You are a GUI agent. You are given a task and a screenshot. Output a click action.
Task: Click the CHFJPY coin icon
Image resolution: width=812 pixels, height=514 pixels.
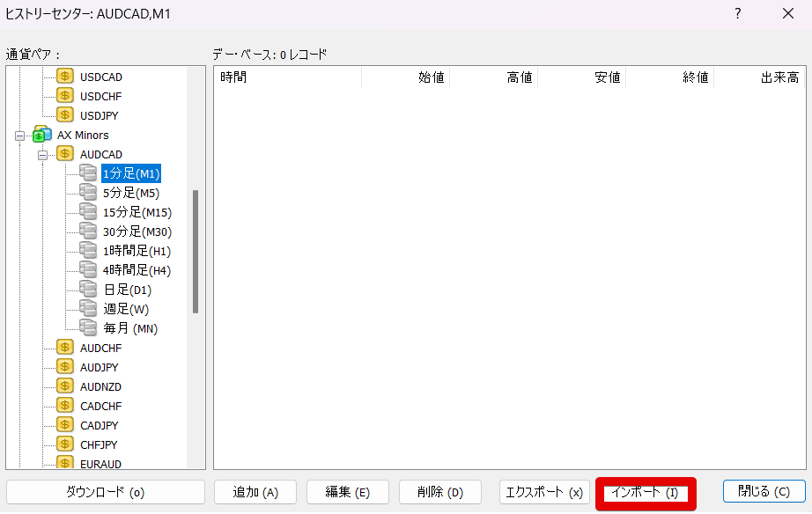pyautogui.click(x=65, y=444)
